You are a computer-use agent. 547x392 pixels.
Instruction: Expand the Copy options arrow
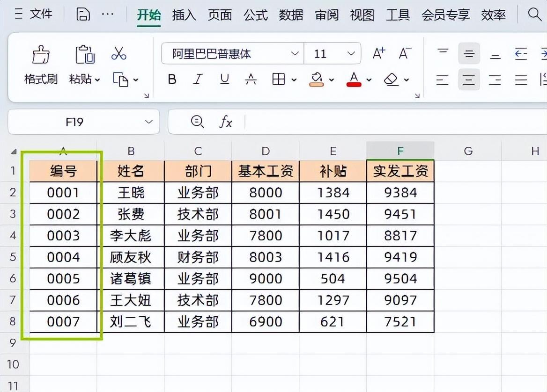(136, 80)
